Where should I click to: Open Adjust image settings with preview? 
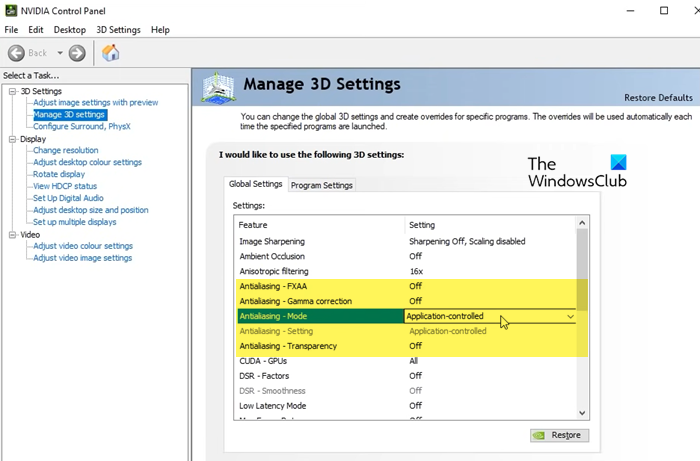point(95,103)
